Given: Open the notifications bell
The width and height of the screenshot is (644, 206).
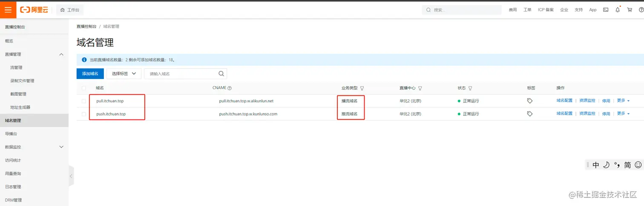Looking at the screenshot, I should (x=618, y=10).
